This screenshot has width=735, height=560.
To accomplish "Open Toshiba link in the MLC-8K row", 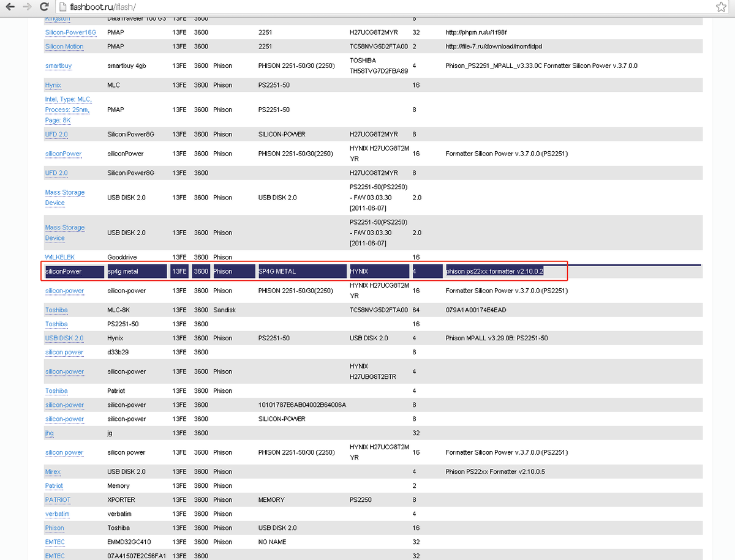I will tap(56, 310).
